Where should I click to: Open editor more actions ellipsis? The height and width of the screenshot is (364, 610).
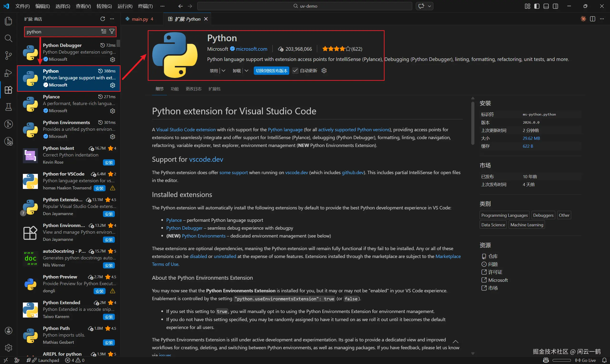(602, 19)
